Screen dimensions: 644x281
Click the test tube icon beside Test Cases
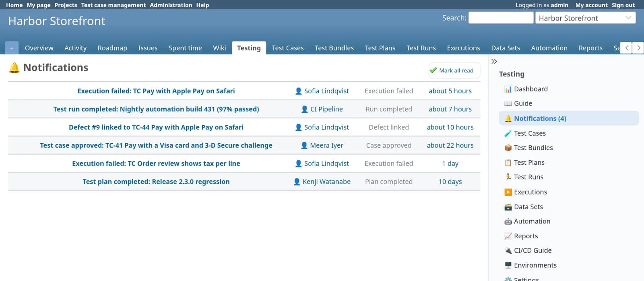(x=508, y=133)
